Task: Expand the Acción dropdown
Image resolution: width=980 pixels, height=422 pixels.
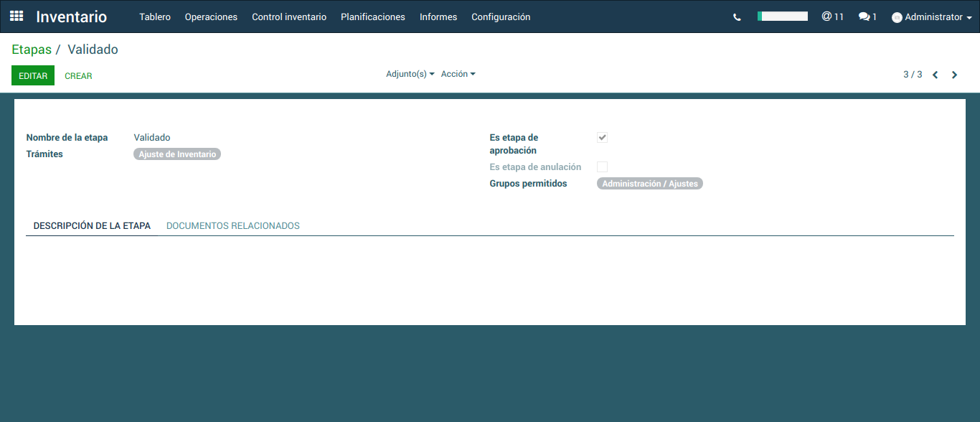Action: pos(458,74)
